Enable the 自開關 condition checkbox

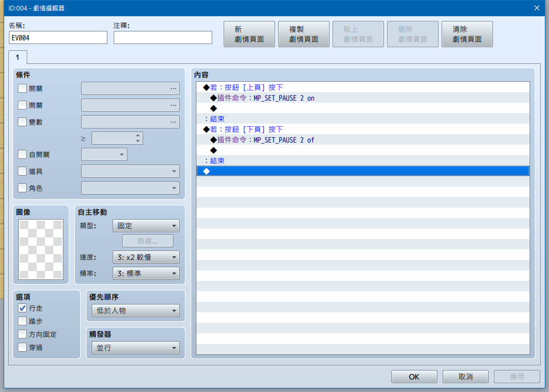(x=22, y=155)
